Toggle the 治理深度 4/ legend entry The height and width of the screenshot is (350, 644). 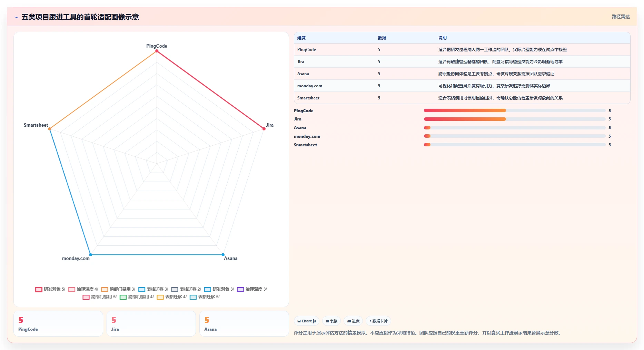(x=83, y=289)
